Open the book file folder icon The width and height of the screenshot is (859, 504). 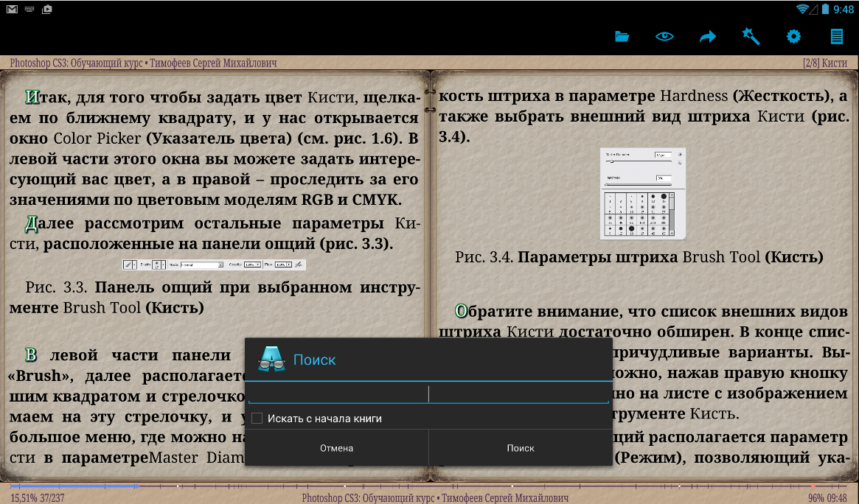tap(622, 36)
